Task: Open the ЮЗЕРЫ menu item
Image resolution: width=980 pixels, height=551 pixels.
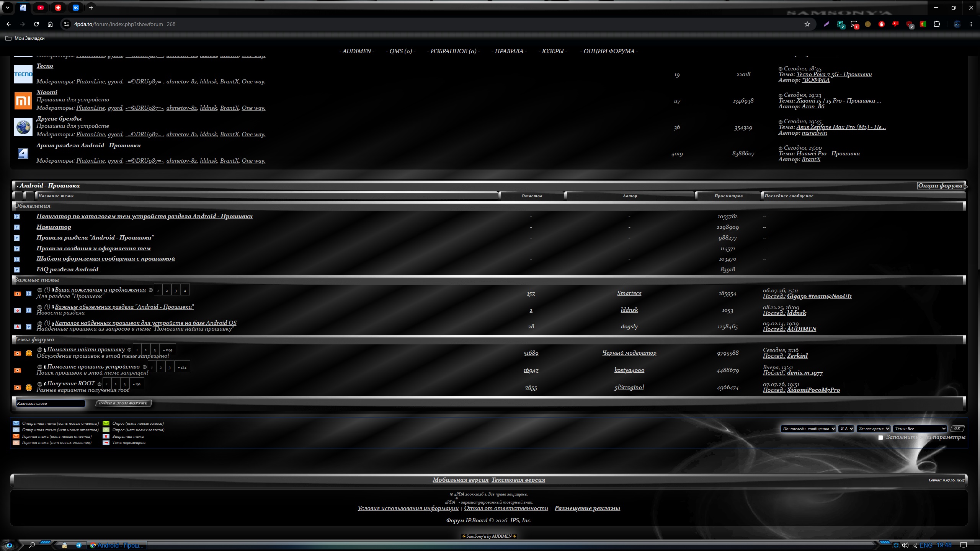Action: 553,51
